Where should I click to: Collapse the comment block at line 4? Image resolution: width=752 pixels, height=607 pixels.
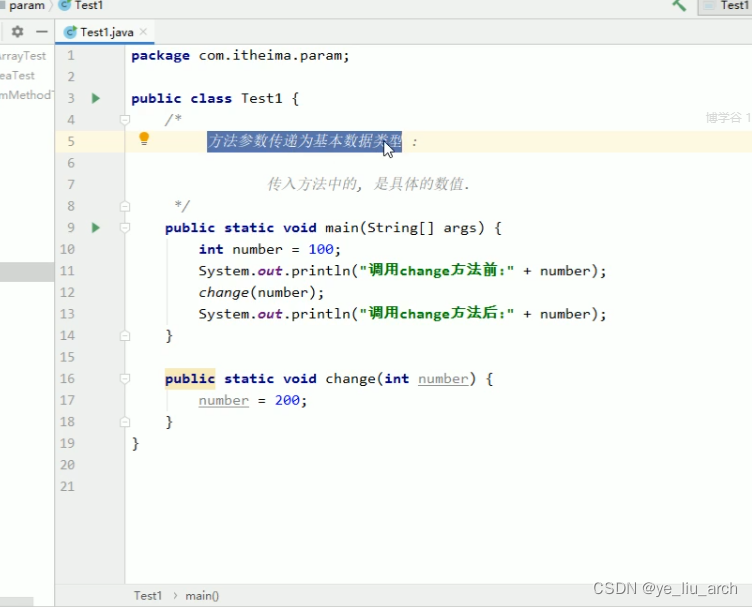125,119
